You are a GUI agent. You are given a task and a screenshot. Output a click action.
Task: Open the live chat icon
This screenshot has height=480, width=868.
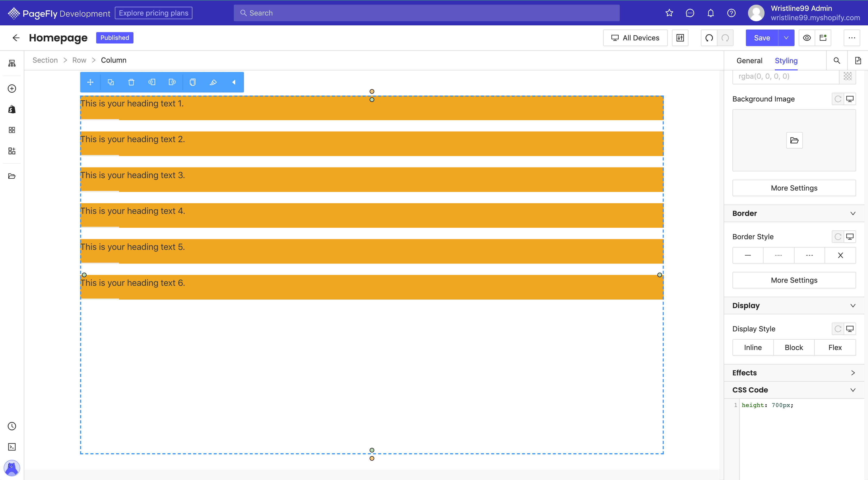click(690, 13)
